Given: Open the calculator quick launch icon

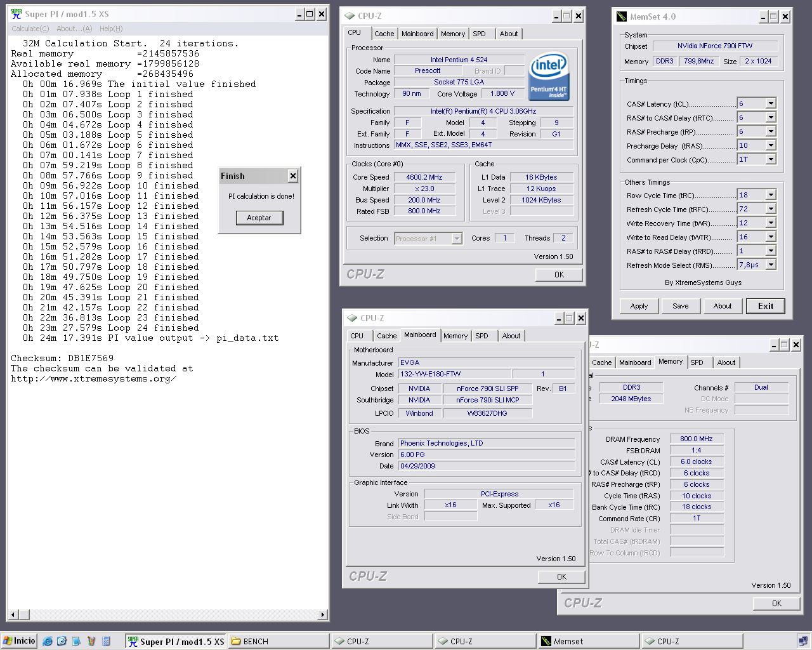Looking at the screenshot, I should tap(106, 641).
